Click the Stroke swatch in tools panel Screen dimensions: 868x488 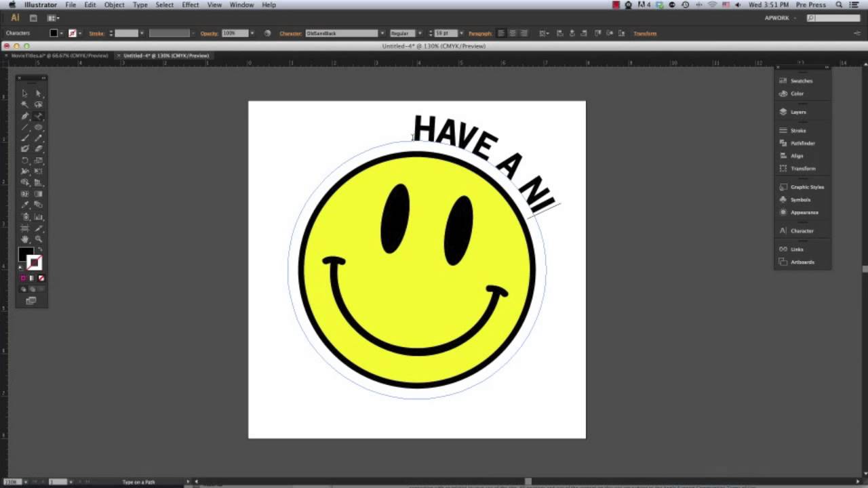coord(35,264)
